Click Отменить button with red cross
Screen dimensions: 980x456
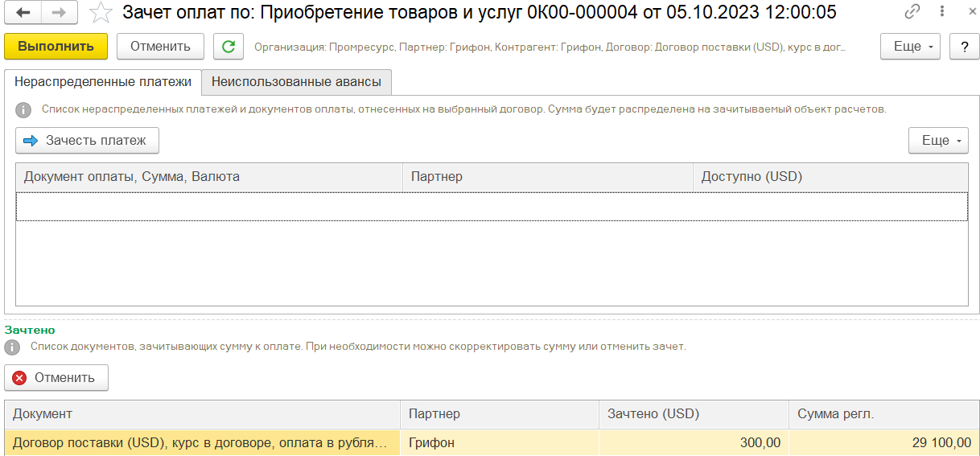pyautogui.click(x=56, y=378)
